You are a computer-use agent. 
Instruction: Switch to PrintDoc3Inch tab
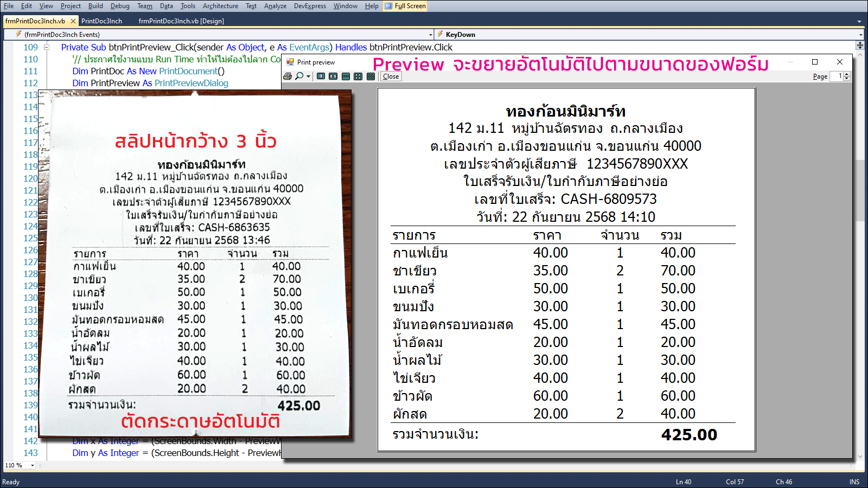101,21
